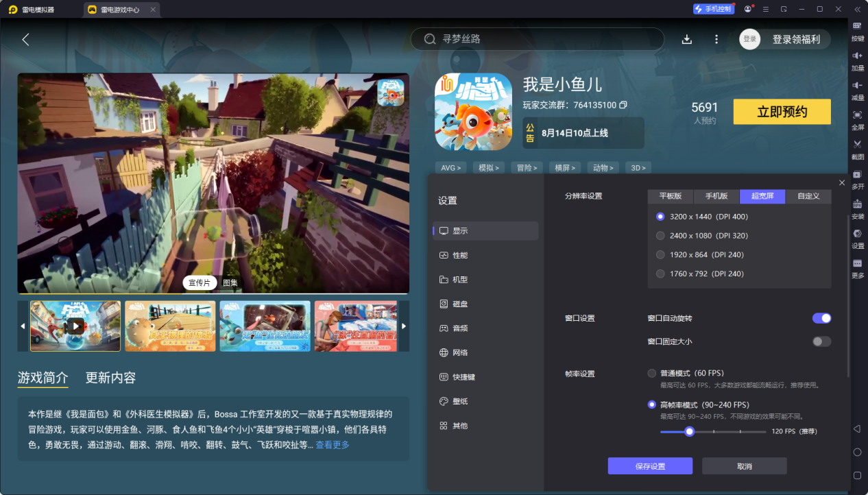Click the download manager icon
This screenshot has width=868, height=495.
point(686,39)
